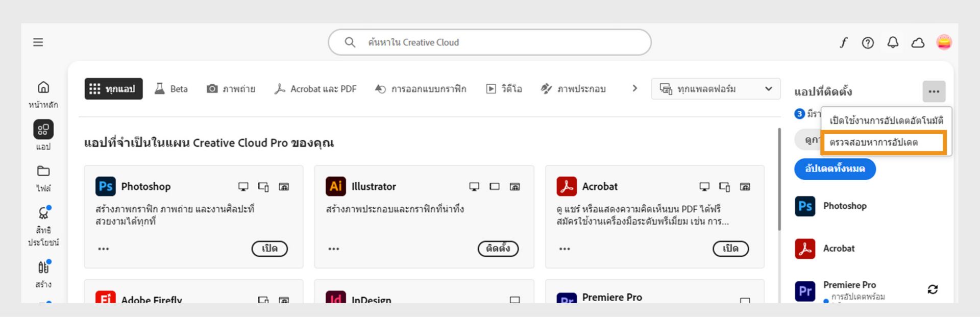The image size is (980, 317).
Task: Open the user profile avatar
Action: (944, 42)
